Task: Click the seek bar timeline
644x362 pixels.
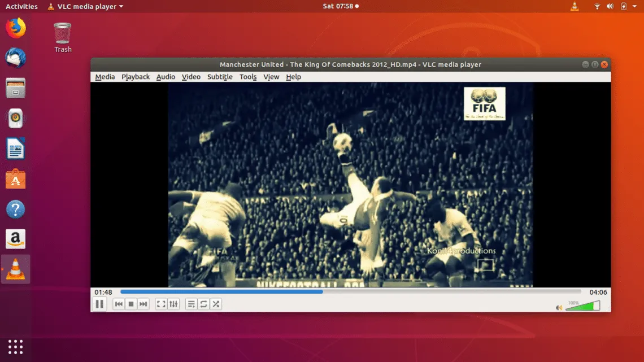Action: [350, 292]
